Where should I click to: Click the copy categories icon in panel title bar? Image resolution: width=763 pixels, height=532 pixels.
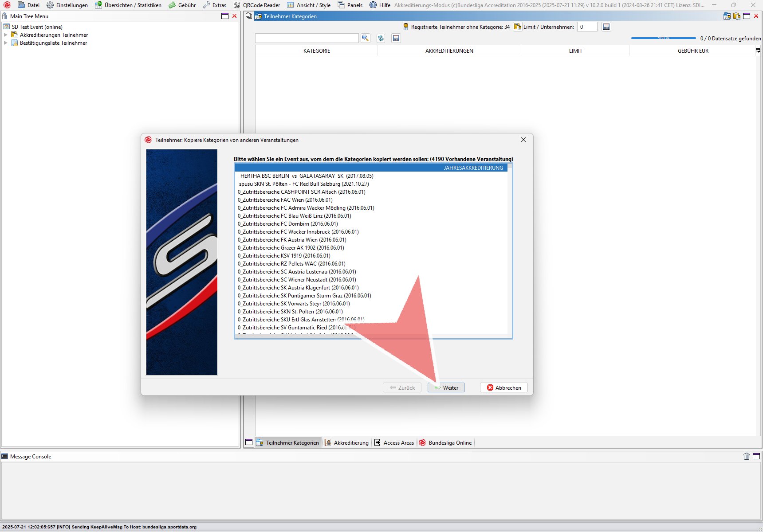coord(727,16)
